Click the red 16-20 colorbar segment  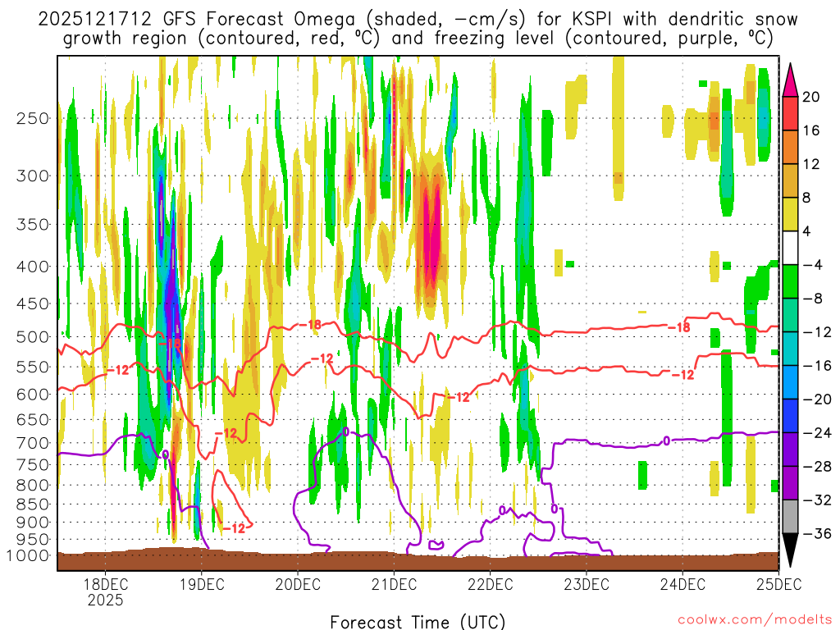click(x=790, y=113)
